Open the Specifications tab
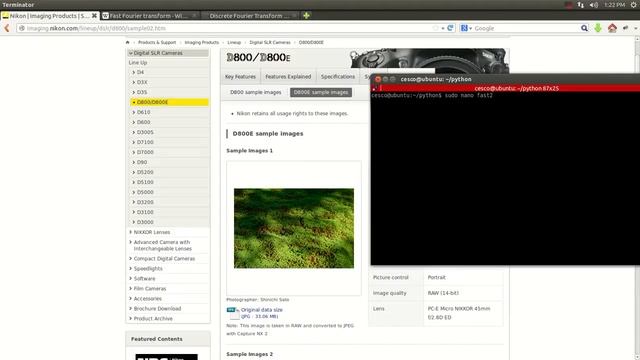This screenshot has height=360, width=640. (338, 77)
